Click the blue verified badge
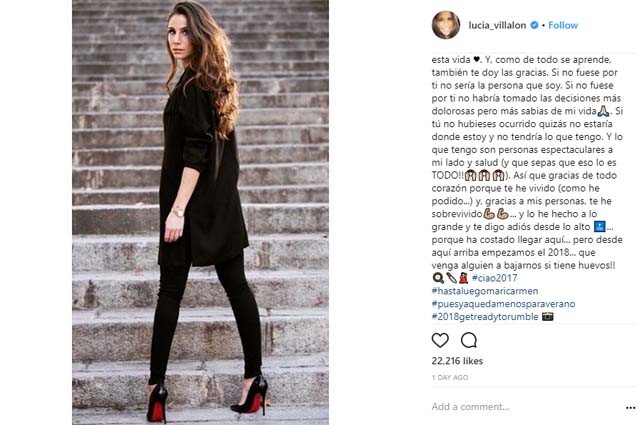The height and width of the screenshot is (425, 640). click(x=534, y=25)
